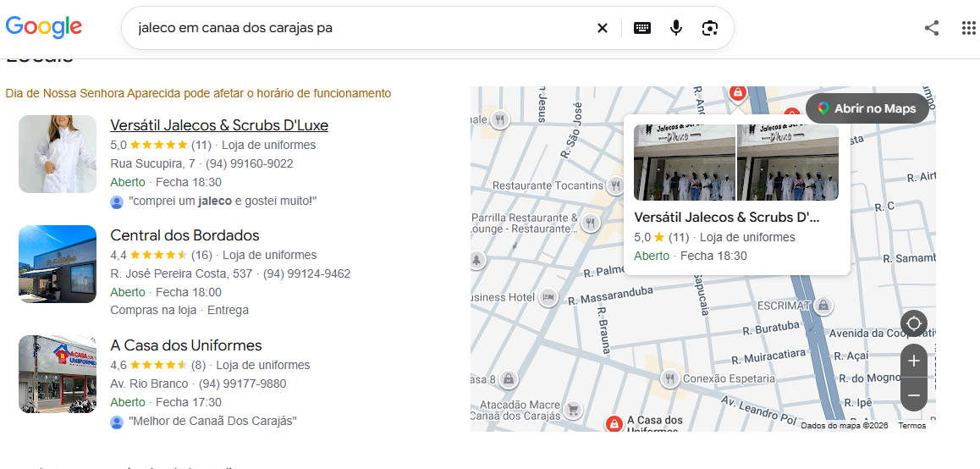The height and width of the screenshot is (469, 980).
Task: Click the park tree pin on map
Action: [x=476, y=260]
